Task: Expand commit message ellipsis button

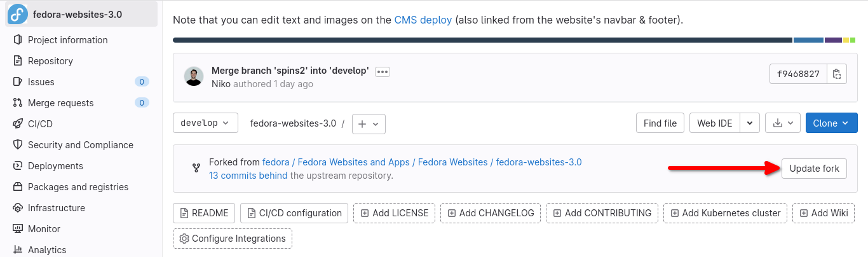Action: (x=382, y=71)
